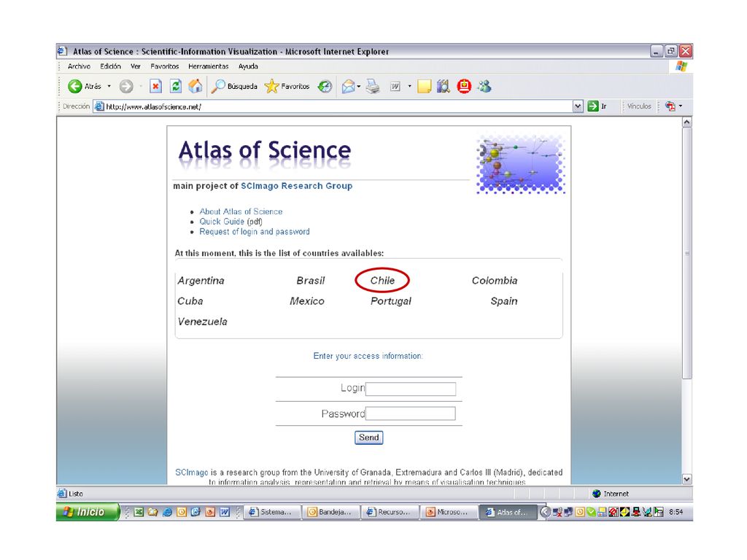
Task: Switch to Sistema taskbar window
Action: (x=273, y=512)
